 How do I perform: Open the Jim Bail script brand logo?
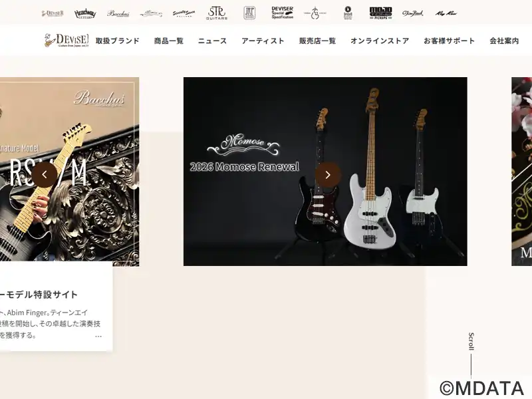(x=413, y=13)
